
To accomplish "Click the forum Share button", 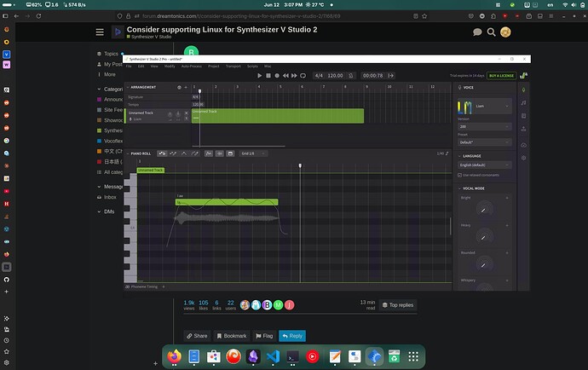I will point(197,336).
